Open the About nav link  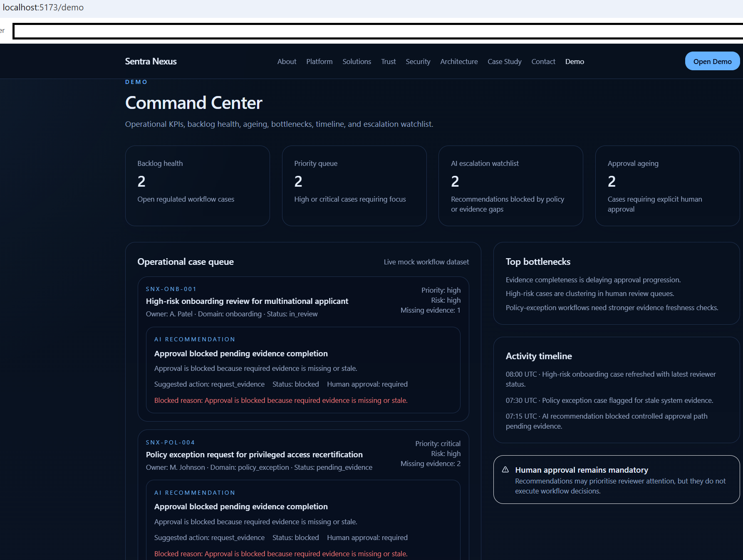[x=287, y=62]
